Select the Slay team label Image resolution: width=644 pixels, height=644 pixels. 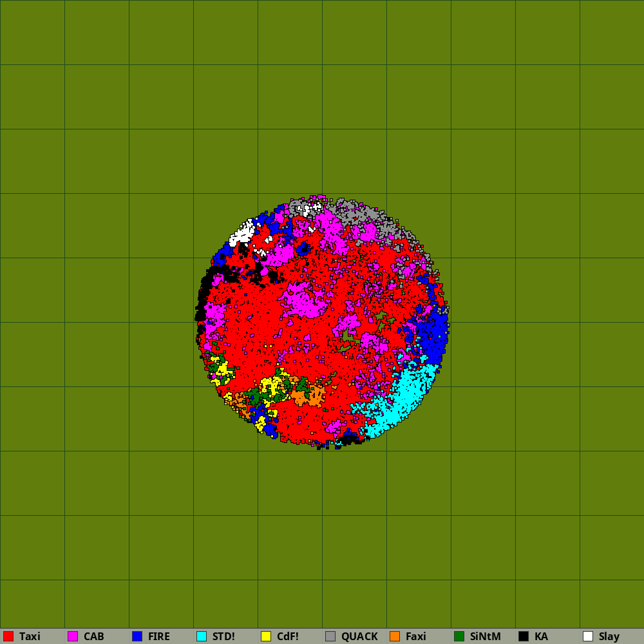(609, 636)
